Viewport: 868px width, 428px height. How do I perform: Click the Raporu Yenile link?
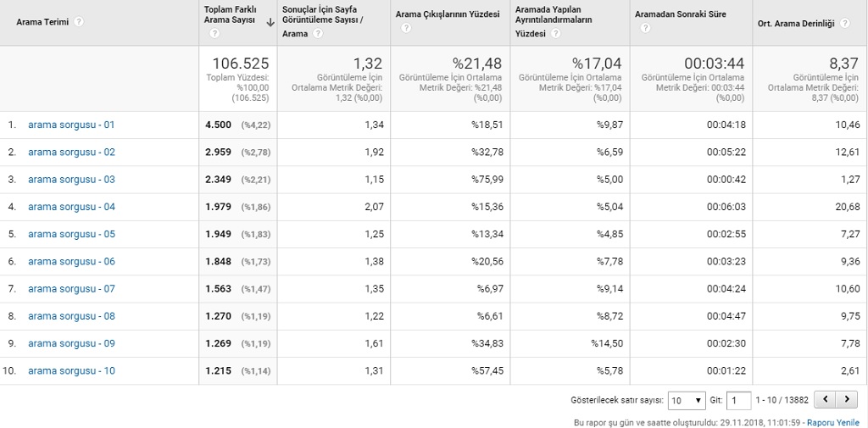(832, 422)
